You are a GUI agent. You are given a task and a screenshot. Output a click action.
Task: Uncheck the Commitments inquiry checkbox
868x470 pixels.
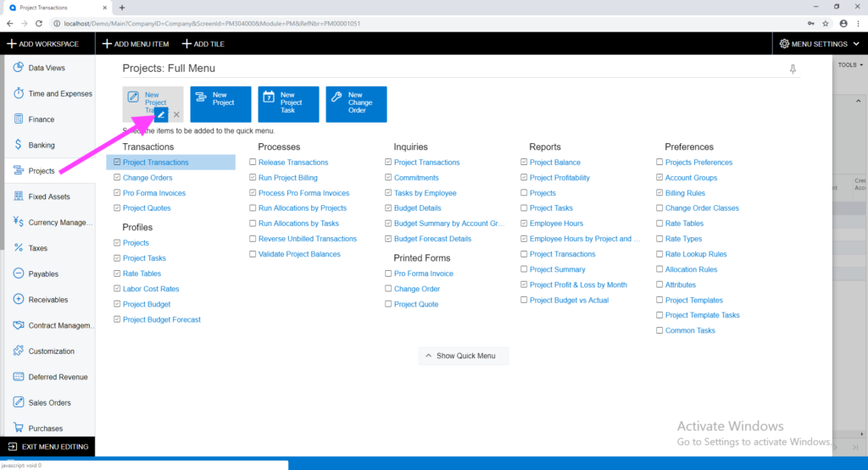click(388, 178)
